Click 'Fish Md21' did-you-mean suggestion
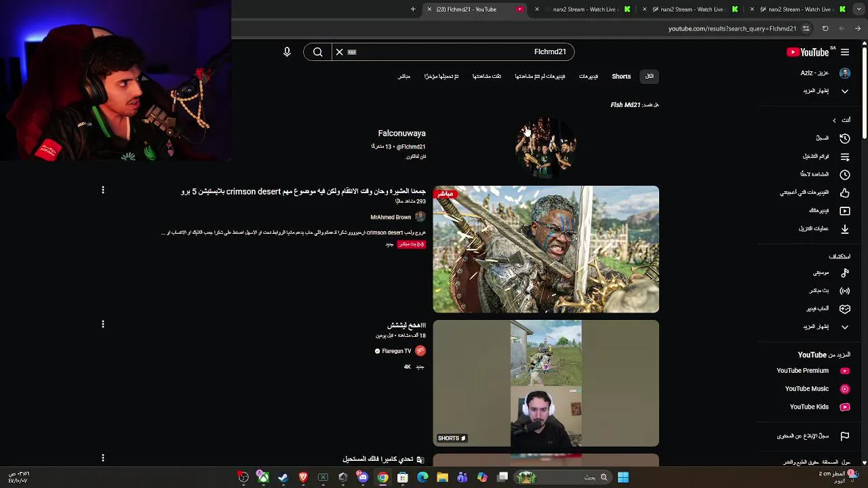The height and width of the screenshot is (488, 868). point(625,105)
